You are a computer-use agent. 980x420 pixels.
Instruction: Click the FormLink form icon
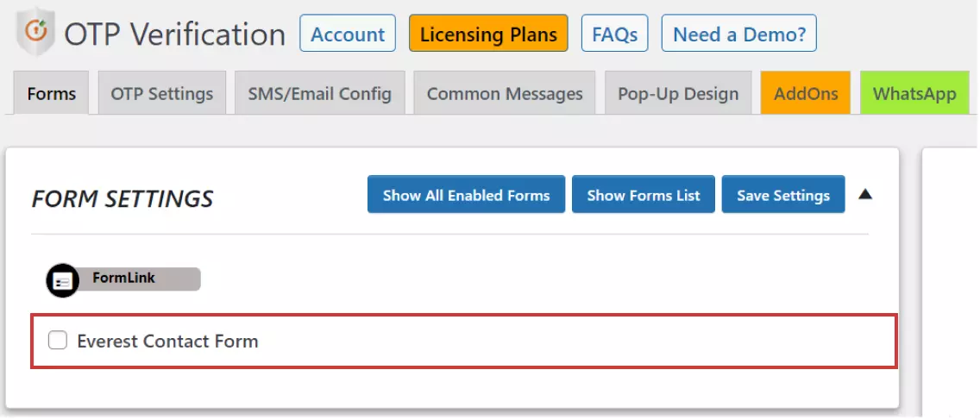62,280
